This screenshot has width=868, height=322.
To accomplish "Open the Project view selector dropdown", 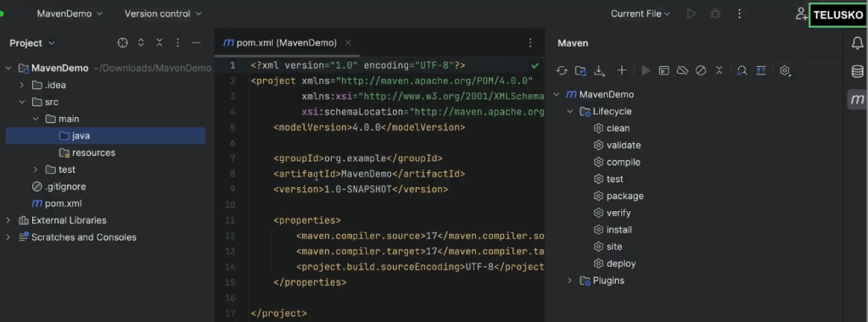I will click(32, 43).
